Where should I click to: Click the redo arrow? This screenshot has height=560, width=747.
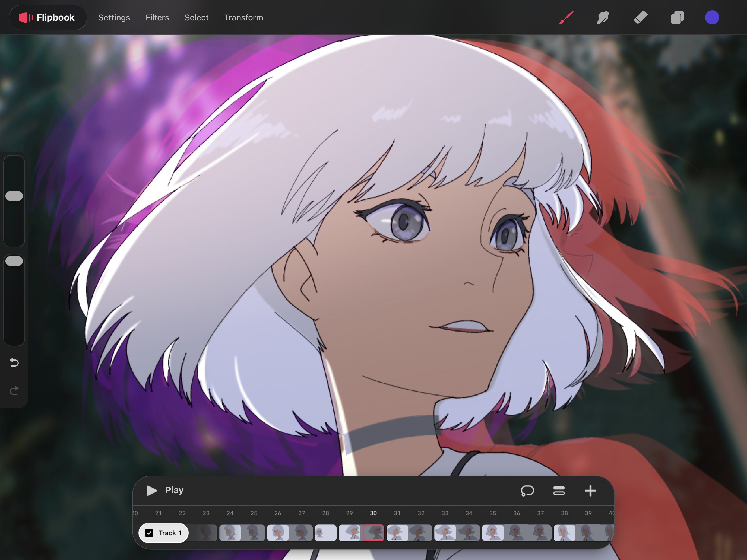pyautogui.click(x=14, y=390)
